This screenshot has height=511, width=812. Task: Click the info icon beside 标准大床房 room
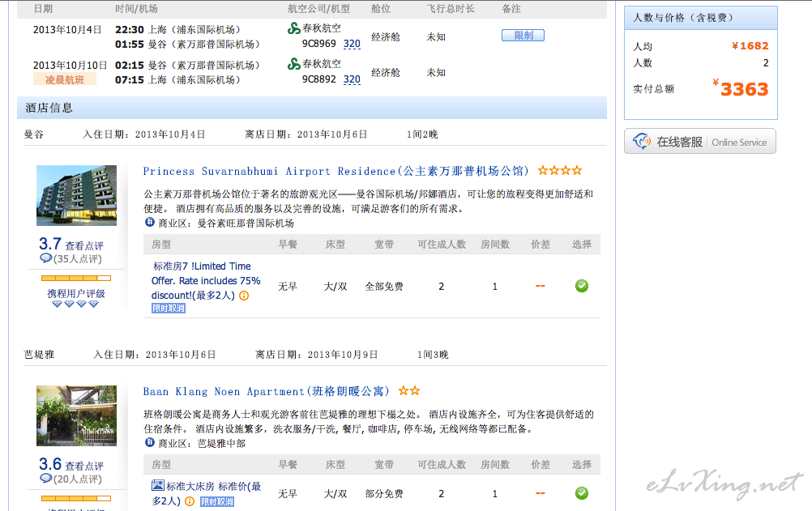(190, 501)
